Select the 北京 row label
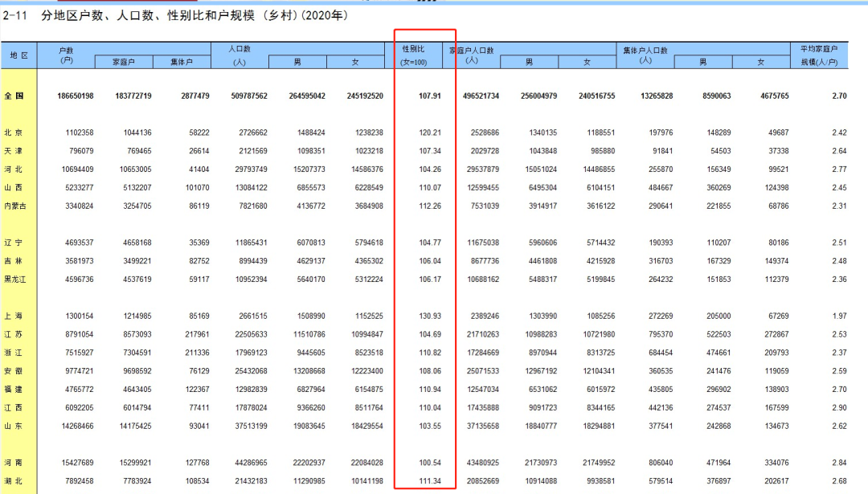 click(x=14, y=133)
